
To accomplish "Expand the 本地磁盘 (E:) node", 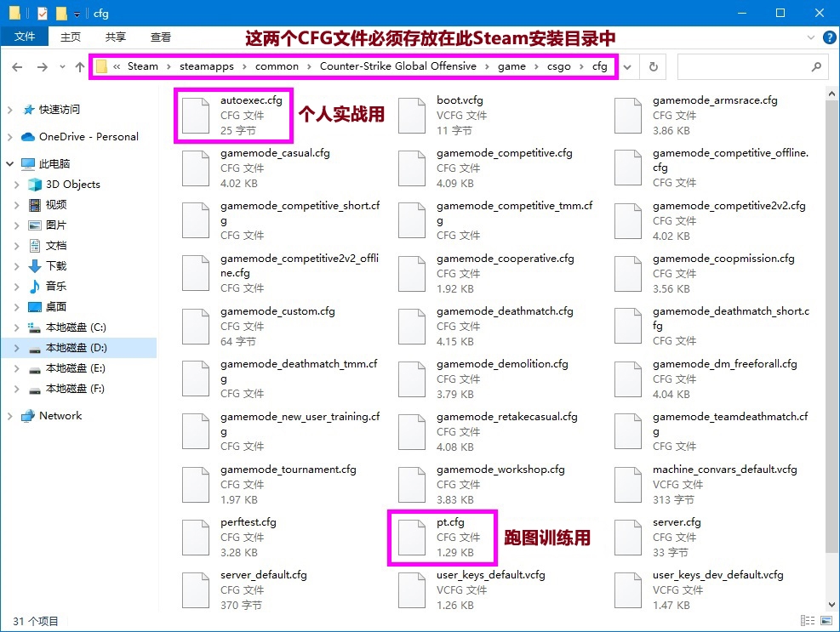I will coord(17,368).
